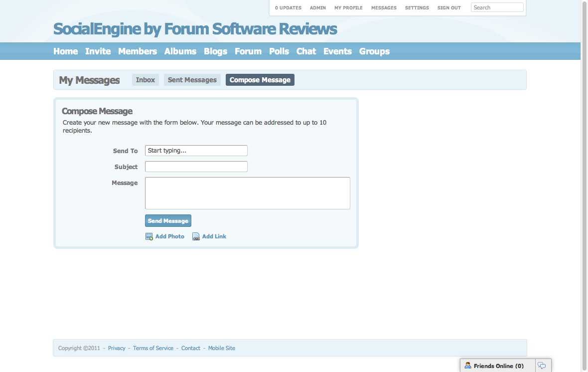Go to the Polls section
This screenshot has width=588, height=372.
coord(279,51)
